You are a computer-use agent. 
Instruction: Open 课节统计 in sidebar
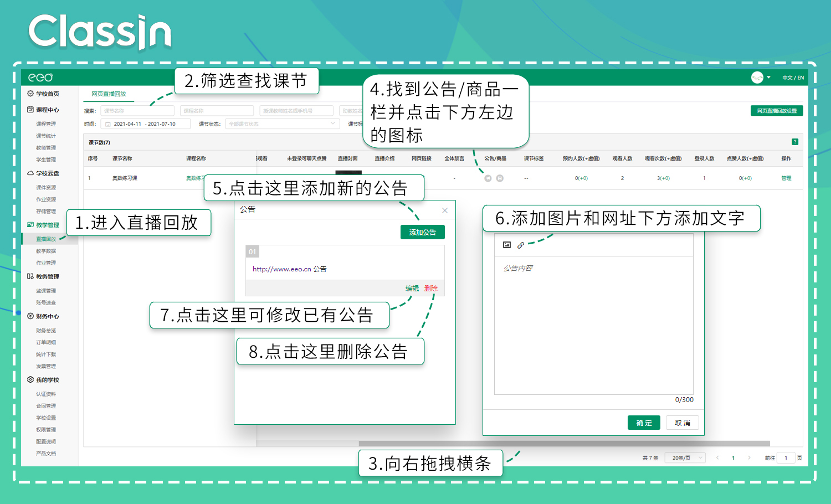pos(46,136)
